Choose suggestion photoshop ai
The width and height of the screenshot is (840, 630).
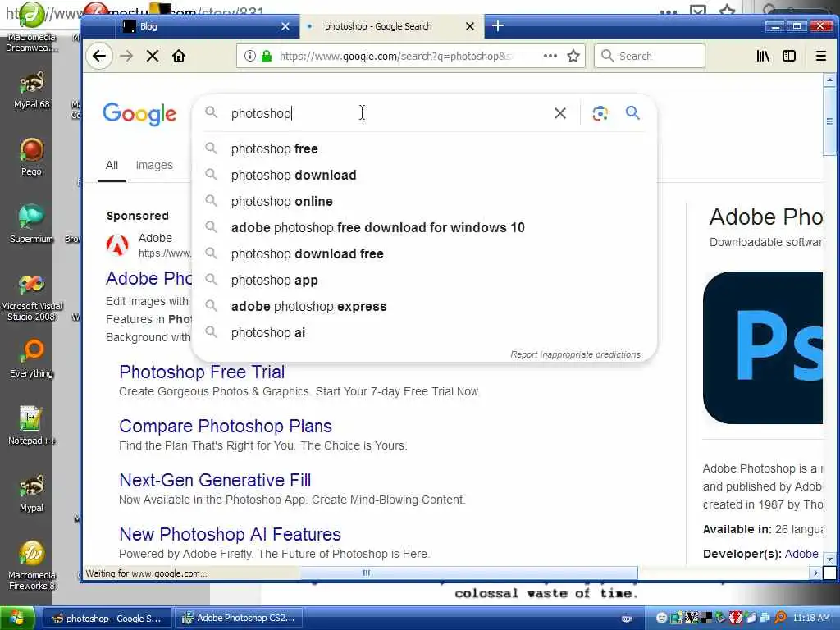(423, 332)
